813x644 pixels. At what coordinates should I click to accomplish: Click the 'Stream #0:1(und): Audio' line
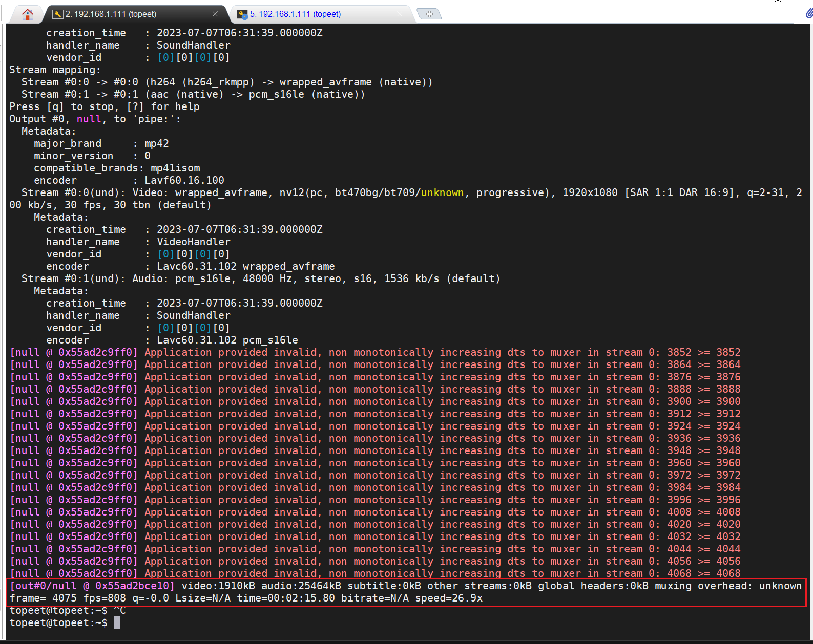click(261, 278)
